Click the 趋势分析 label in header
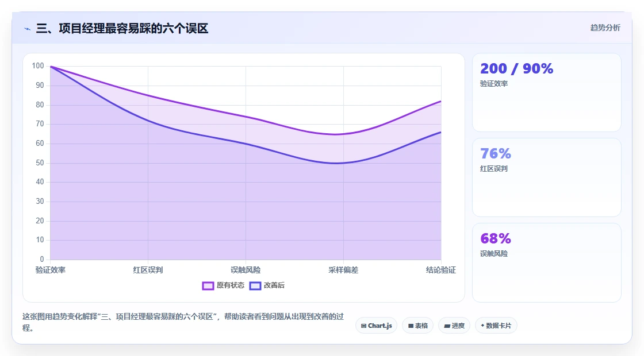 605,28
